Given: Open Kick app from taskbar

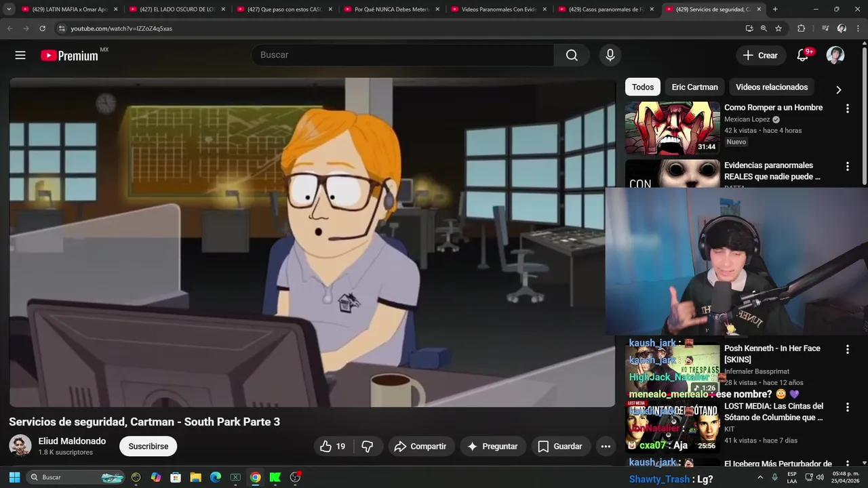Looking at the screenshot, I should tap(275, 477).
